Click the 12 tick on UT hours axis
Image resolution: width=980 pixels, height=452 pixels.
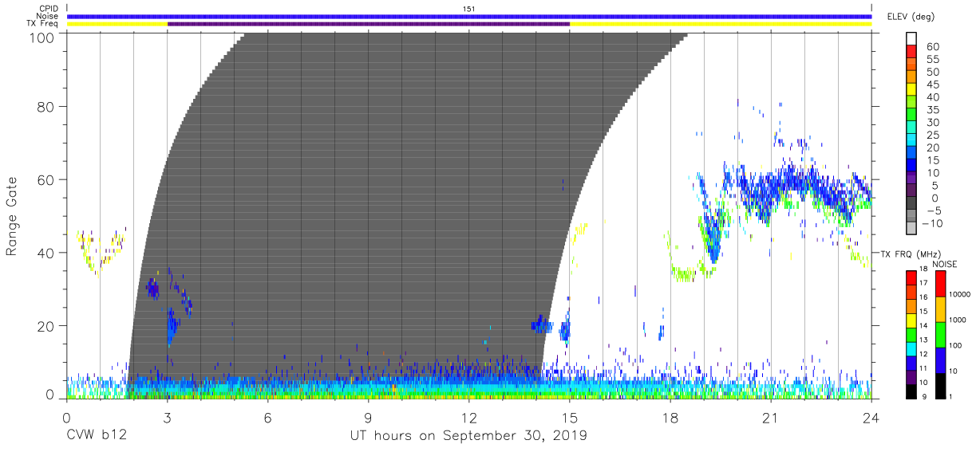(x=469, y=417)
